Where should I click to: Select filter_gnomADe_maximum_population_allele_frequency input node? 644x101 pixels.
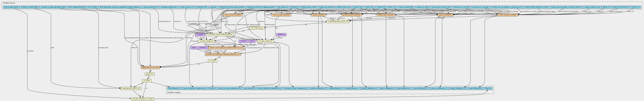[120, 7]
